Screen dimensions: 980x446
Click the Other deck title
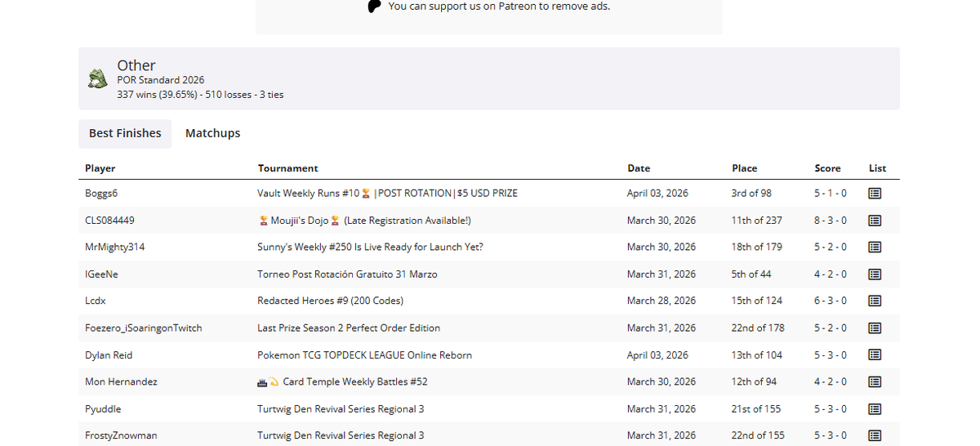[x=136, y=65]
